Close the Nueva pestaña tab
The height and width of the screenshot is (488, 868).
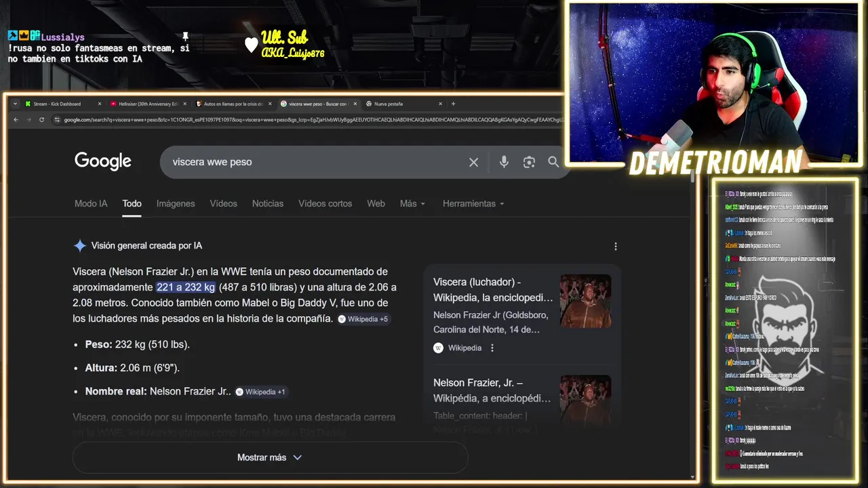pos(440,104)
